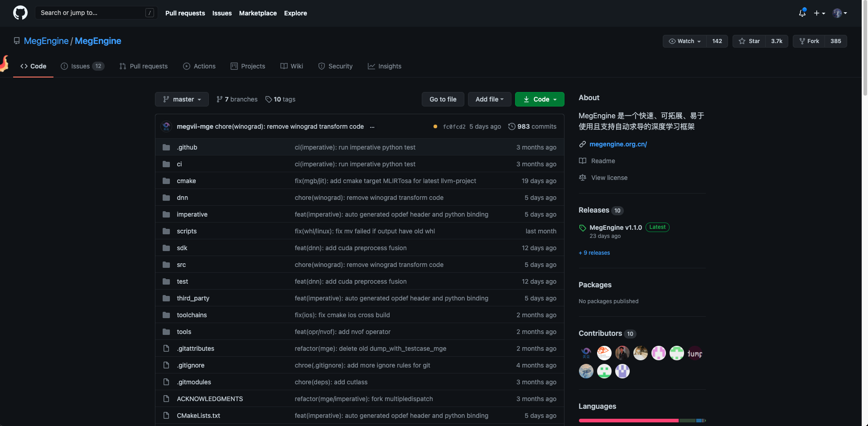Open Explore in the top navigation
868x426 pixels.
[x=295, y=13]
